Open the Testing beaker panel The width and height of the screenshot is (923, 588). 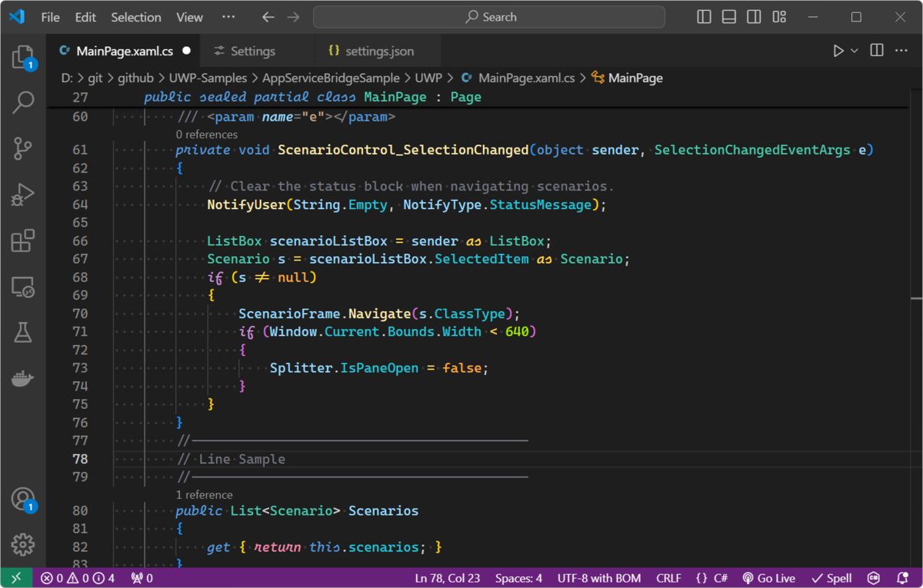click(x=23, y=333)
